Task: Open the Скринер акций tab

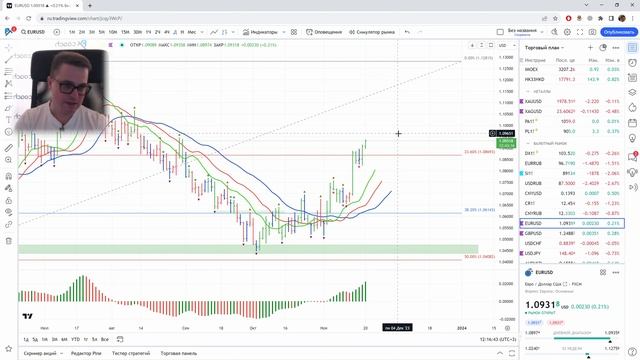Action: tap(40, 353)
